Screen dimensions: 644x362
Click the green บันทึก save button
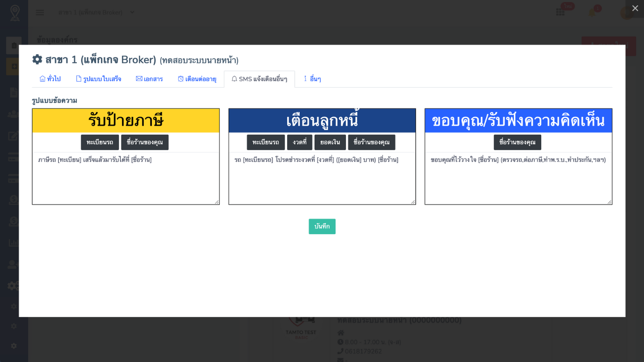click(x=322, y=226)
